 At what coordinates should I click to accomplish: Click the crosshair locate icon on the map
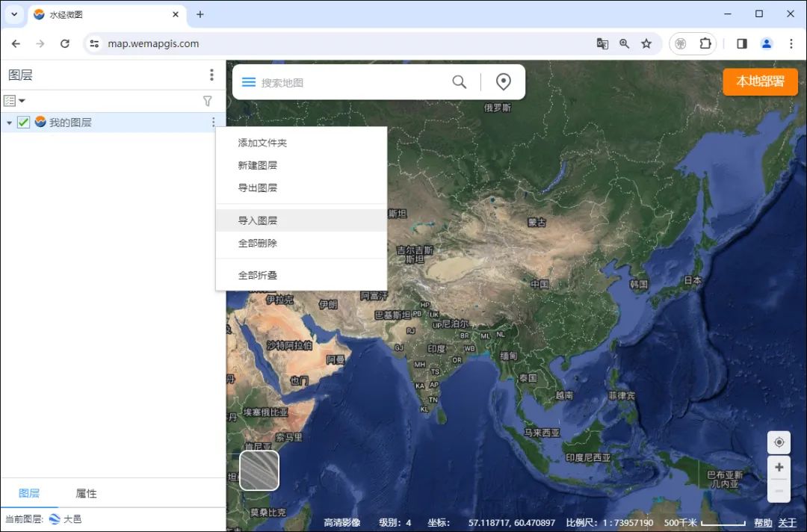click(779, 442)
